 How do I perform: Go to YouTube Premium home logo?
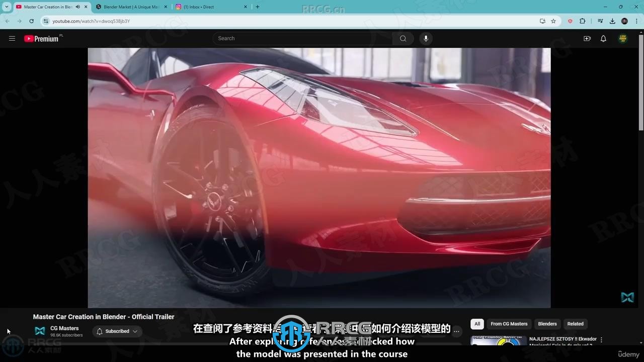point(42,39)
